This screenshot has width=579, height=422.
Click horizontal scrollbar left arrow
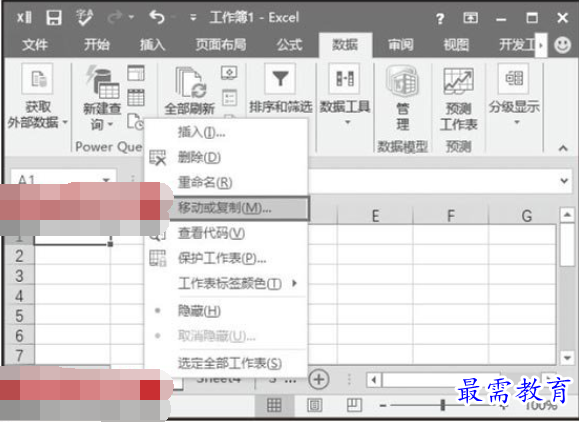click(x=374, y=380)
